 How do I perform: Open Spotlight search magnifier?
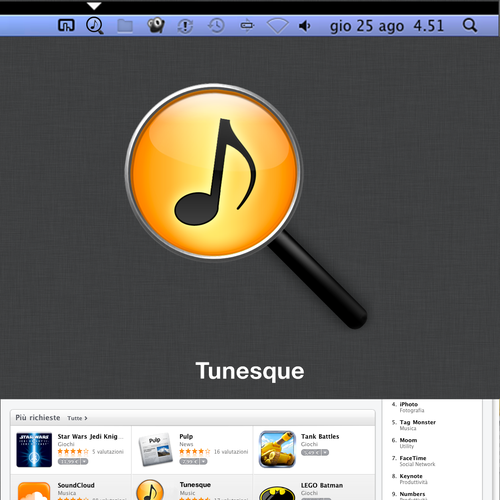coord(470,25)
